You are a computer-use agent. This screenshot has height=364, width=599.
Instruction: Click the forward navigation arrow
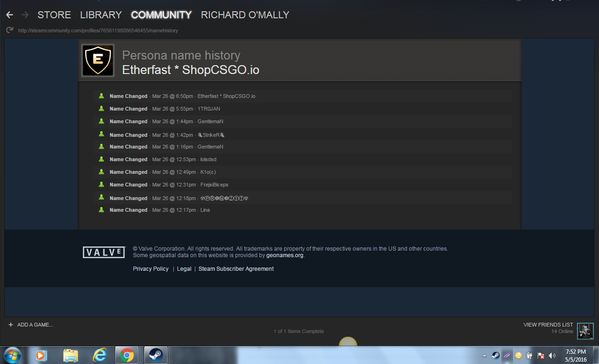(x=25, y=15)
